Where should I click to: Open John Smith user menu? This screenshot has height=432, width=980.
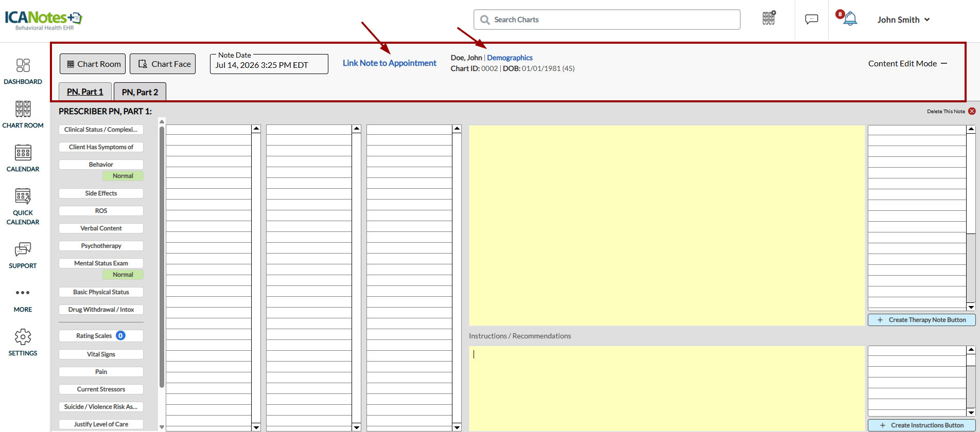click(x=903, y=20)
